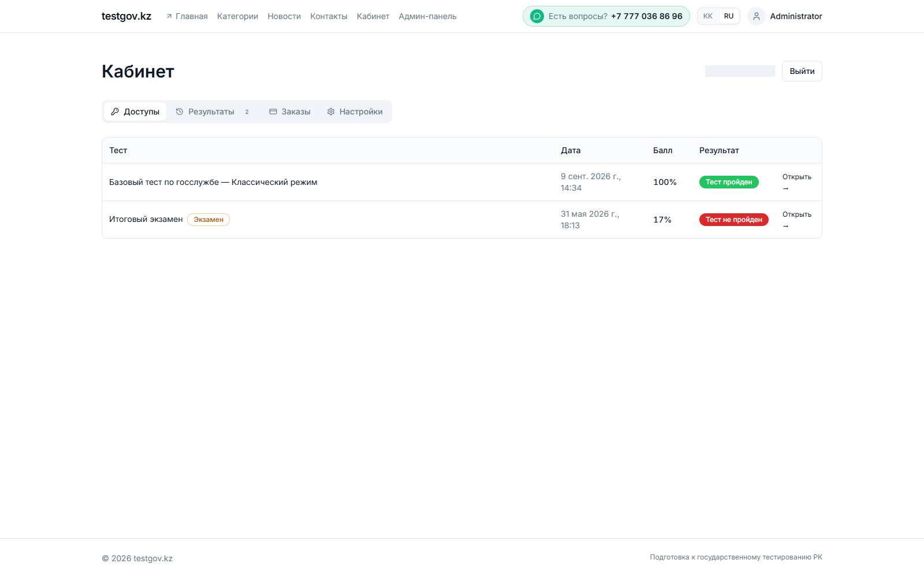Open Кабинет in top navigation
924x578 pixels.
[x=373, y=16]
